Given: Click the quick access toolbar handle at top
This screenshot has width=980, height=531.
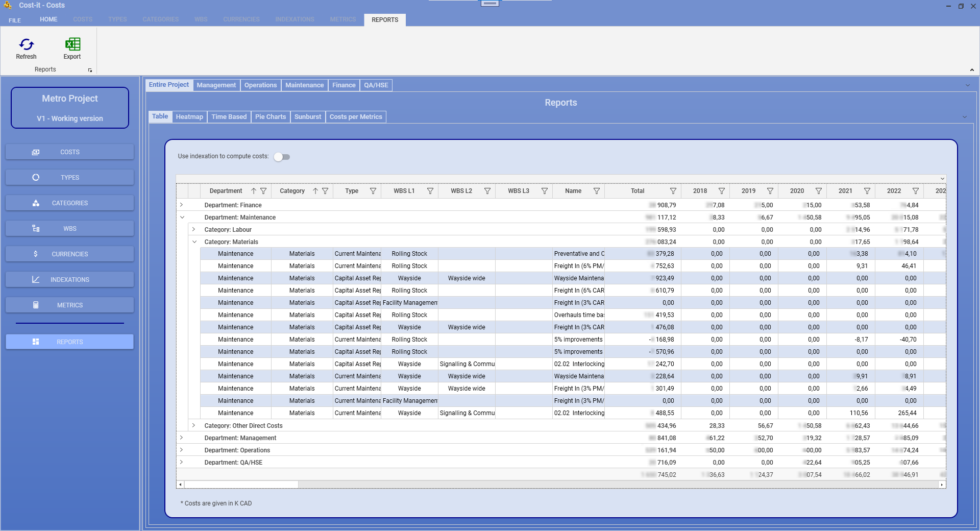Looking at the screenshot, I should [x=490, y=4].
